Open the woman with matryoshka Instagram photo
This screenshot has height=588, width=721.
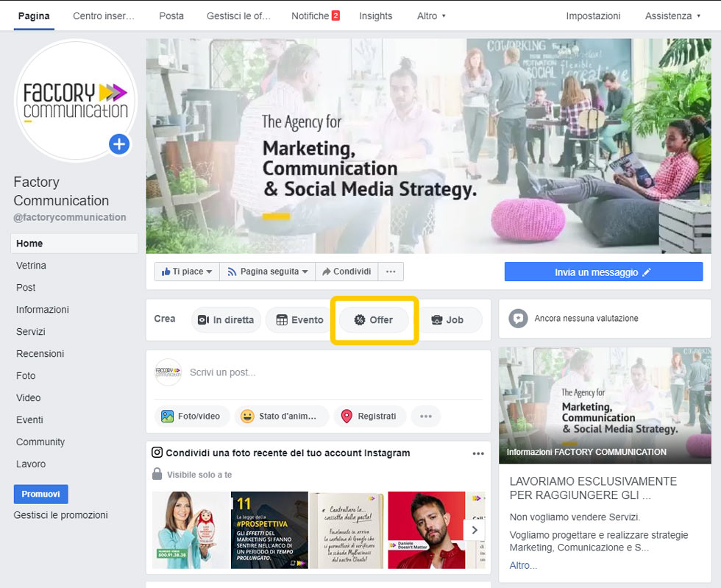(191, 530)
